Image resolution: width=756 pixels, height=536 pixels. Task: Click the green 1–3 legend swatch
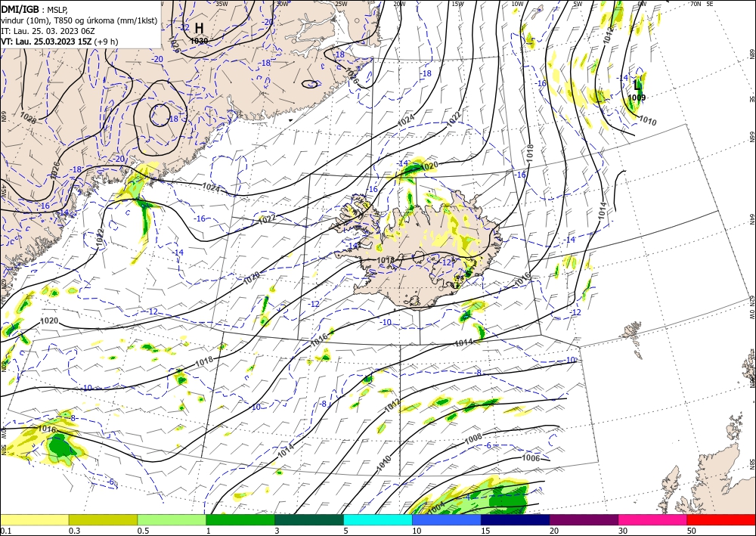pyautogui.click(x=240, y=519)
